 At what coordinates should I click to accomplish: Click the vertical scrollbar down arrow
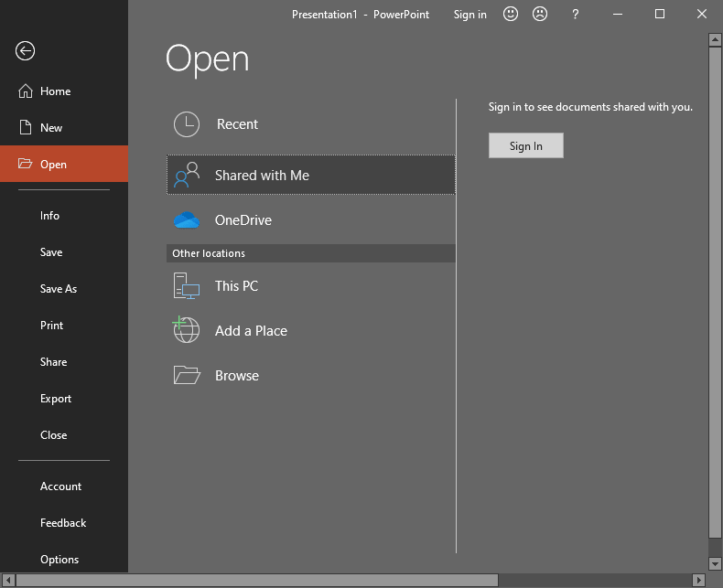click(x=715, y=562)
